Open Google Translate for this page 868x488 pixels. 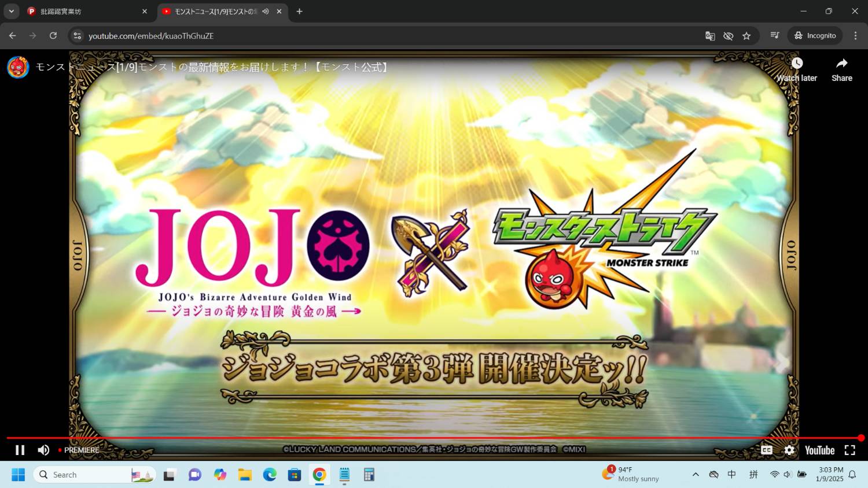point(710,36)
